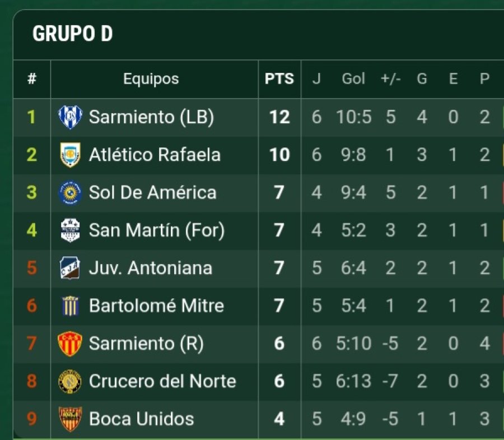Image resolution: width=504 pixels, height=440 pixels.
Task: Click the Atlético Rafaela team badge
Action: [x=71, y=155]
